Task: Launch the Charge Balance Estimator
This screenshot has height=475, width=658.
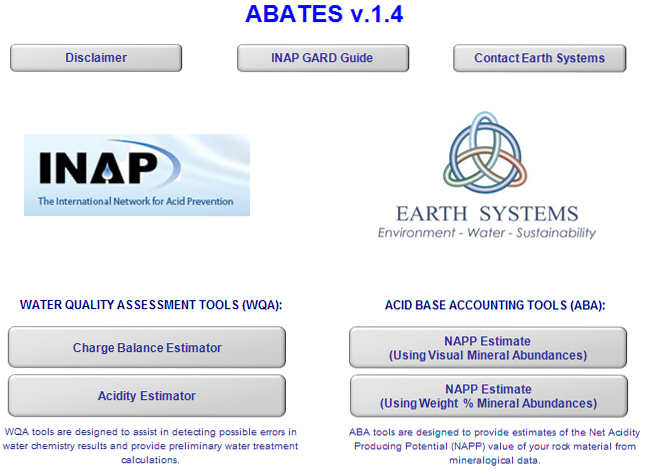Action: (x=147, y=347)
